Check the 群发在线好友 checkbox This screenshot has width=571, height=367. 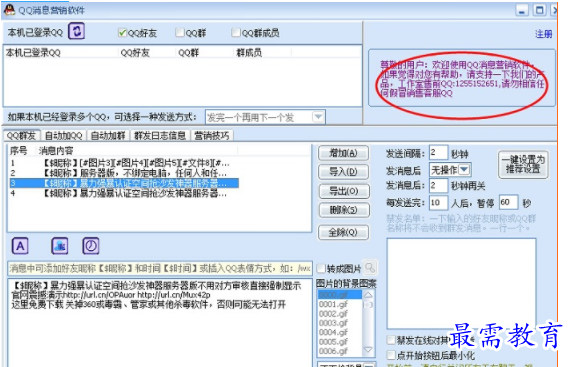coord(391,340)
